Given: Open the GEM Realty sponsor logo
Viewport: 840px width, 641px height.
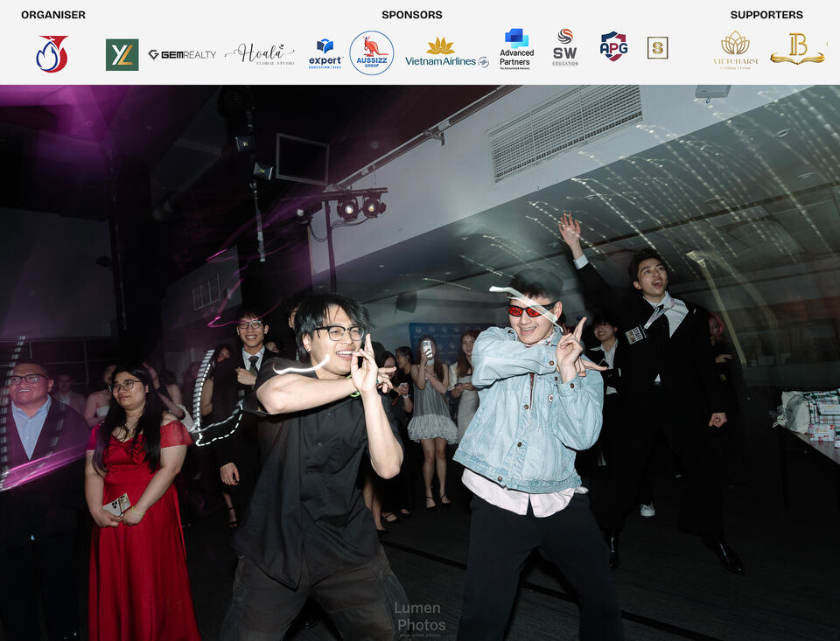Looking at the screenshot, I should pos(182,54).
